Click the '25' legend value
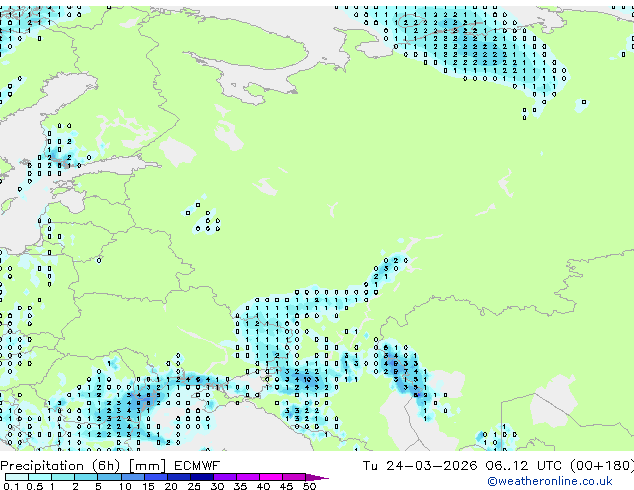 point(194,486)
